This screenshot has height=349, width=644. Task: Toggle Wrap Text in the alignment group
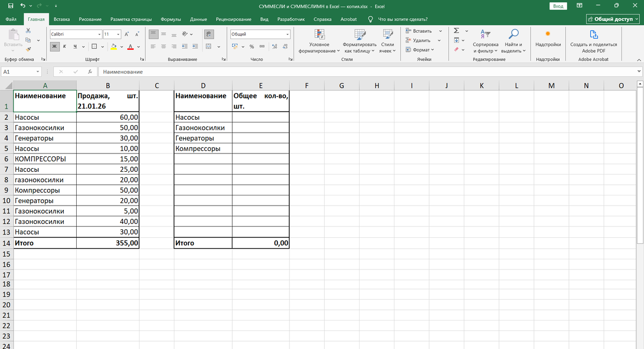[x=209, y=34]
